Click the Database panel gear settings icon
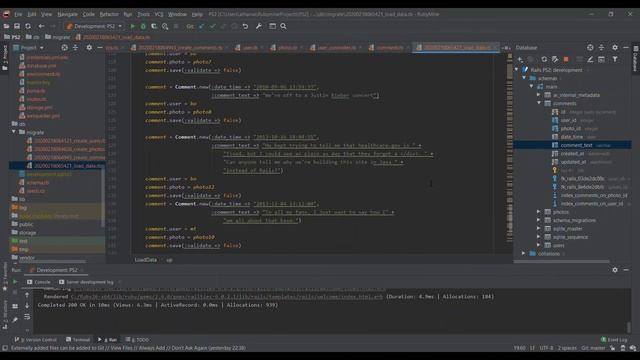Image resolution: width=640 pixels, height=360 pixels. coord(615,48)
